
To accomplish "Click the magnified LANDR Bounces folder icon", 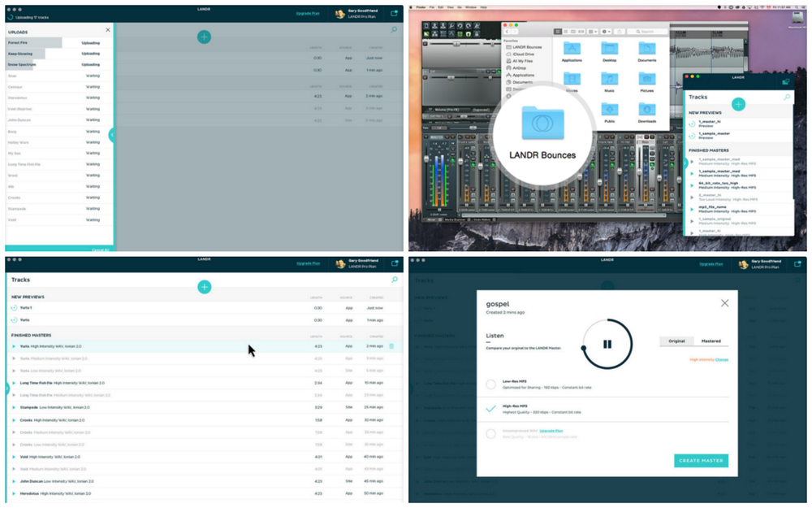I will [542, 124].
